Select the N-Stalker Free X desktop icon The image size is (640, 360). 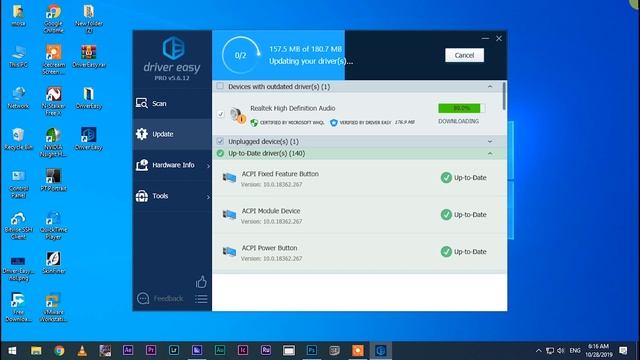[x=53, y=101]
